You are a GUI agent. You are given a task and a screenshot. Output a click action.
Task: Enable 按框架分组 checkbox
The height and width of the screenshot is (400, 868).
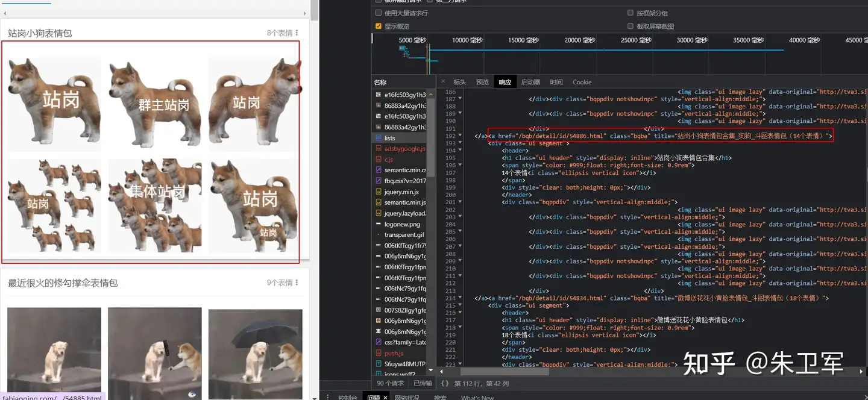point(631,13)
